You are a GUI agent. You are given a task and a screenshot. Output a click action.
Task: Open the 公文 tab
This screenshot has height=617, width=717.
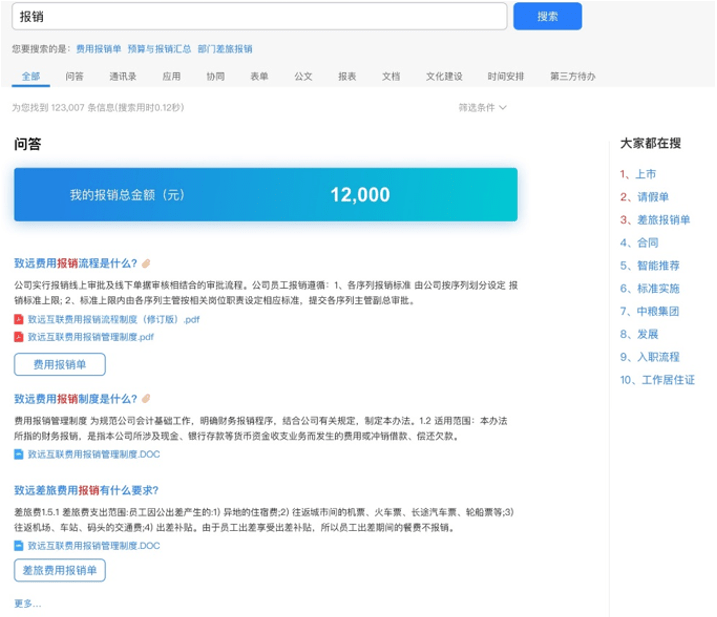(303, 76)
